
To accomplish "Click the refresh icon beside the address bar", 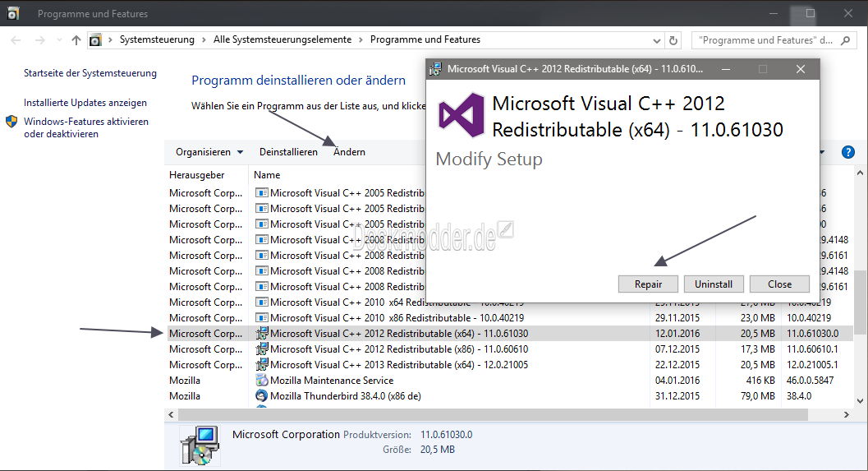I will click(x=673, y=40).
